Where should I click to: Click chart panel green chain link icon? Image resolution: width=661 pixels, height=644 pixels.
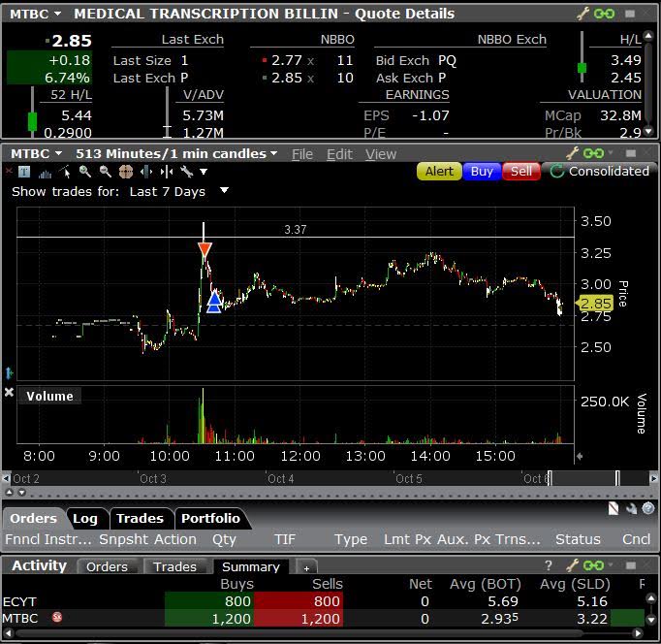pyautogui.click(x=593, y=153)
